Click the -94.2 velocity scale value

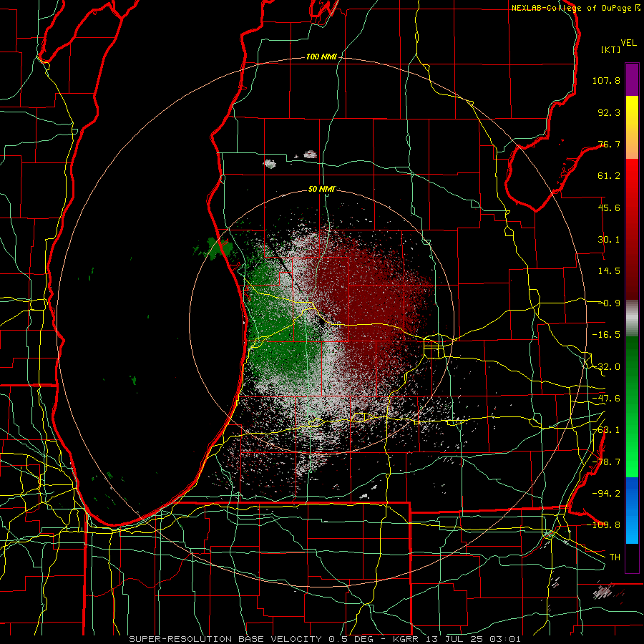point(606,493)
